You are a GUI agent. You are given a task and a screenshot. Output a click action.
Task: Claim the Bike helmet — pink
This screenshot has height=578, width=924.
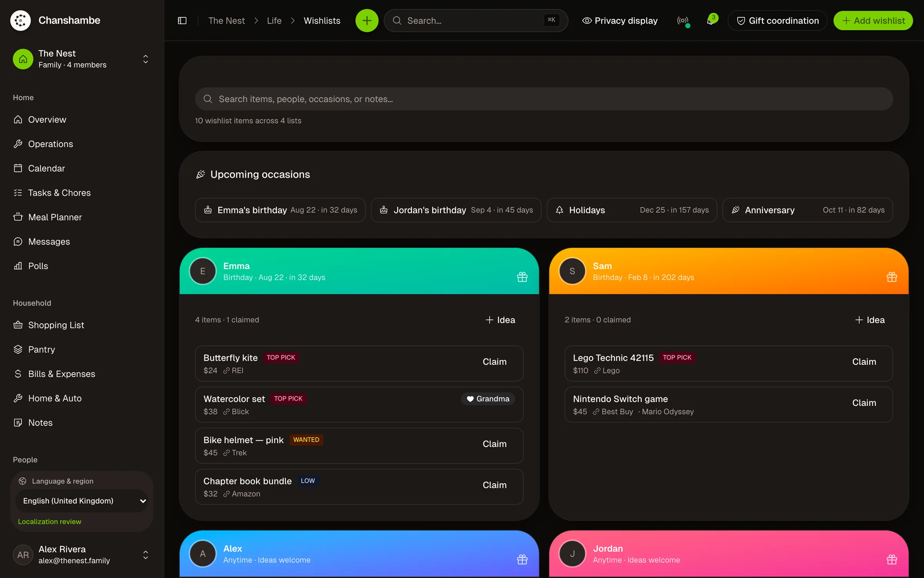click(494, 444)
